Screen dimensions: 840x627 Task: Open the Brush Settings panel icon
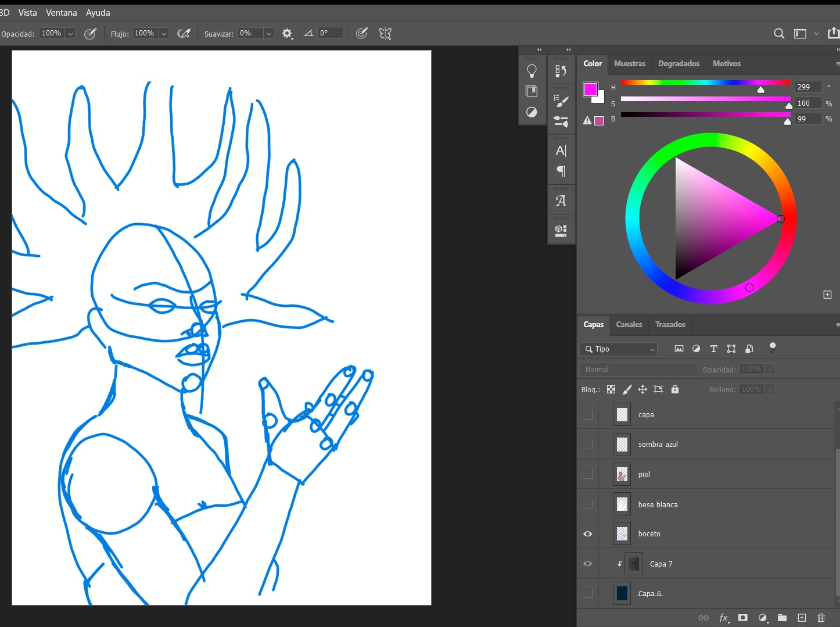point(561,121)
